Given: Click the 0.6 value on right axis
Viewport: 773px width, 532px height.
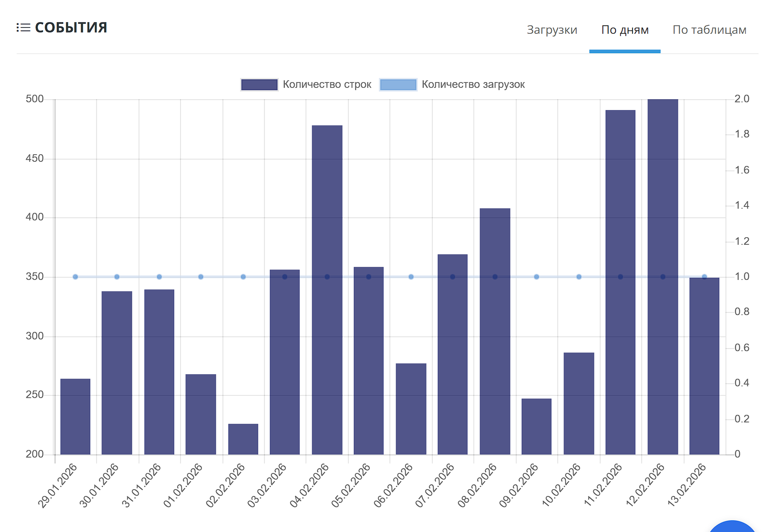Looking at the screenshot, I should [742, 348].
